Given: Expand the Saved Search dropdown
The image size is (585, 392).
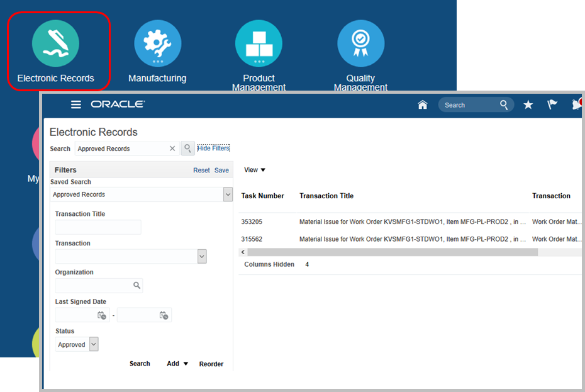Looking at the screenshot, I should coord(228,194).
